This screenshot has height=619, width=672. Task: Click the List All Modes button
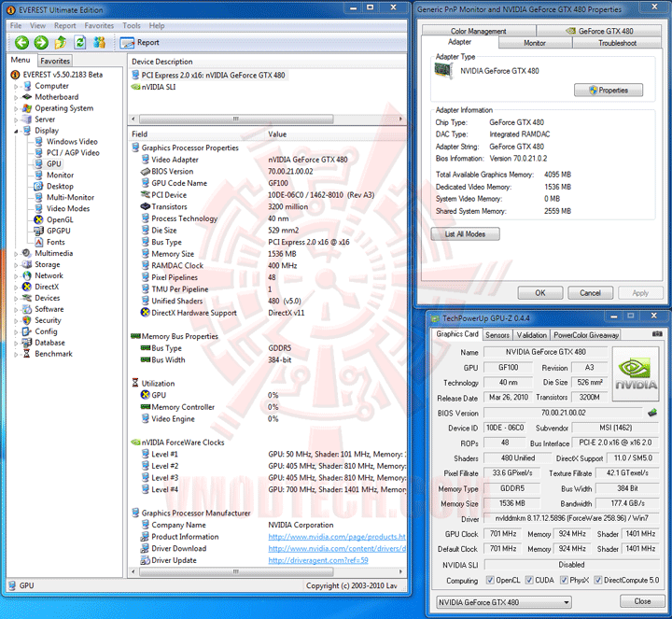[x=465, y=234]
